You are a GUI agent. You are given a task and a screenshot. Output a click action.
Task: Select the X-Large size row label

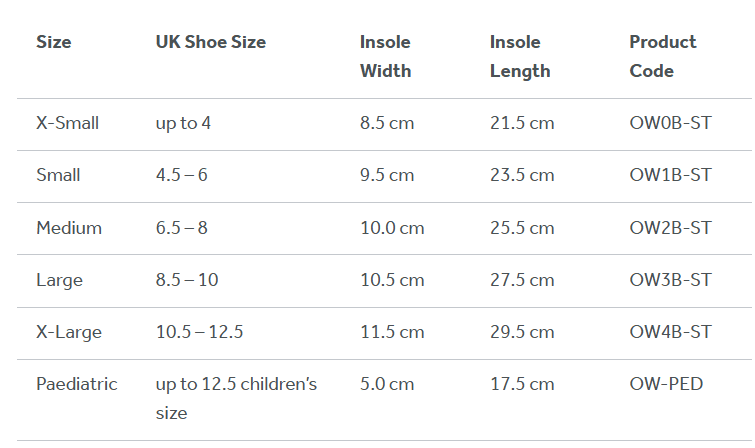point(69,332)
